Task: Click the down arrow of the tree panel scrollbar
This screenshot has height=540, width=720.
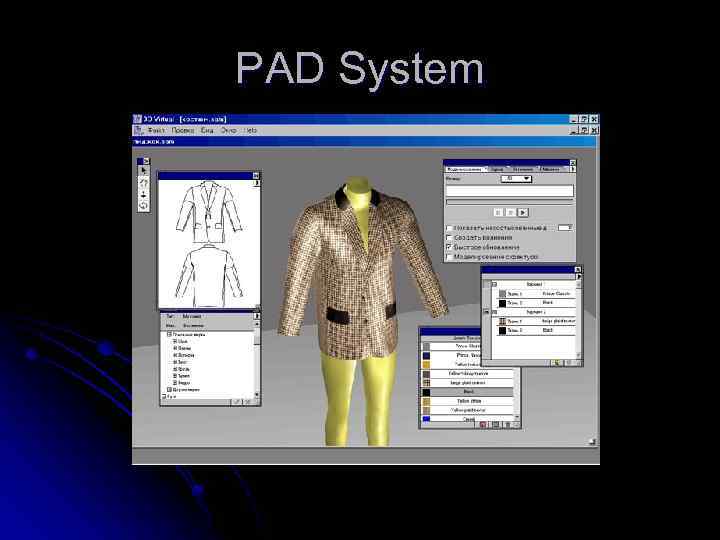Action: click(x=257, y=394)
